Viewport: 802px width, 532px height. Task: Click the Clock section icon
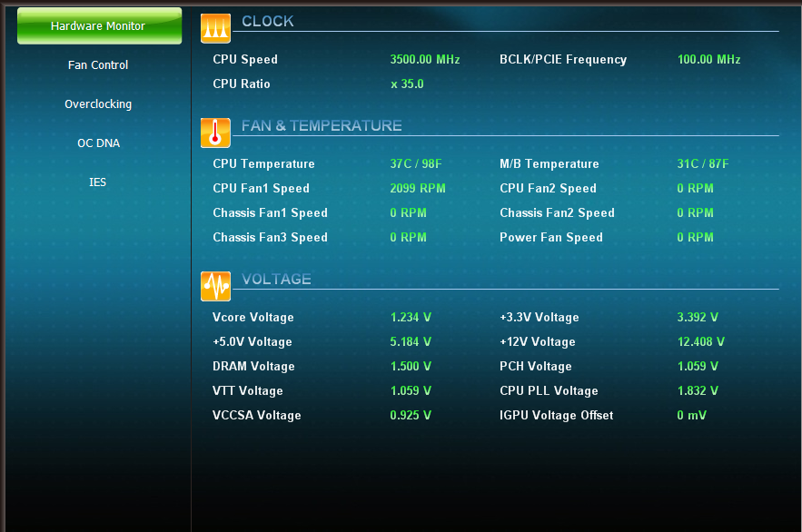click(x=215, y=29)
